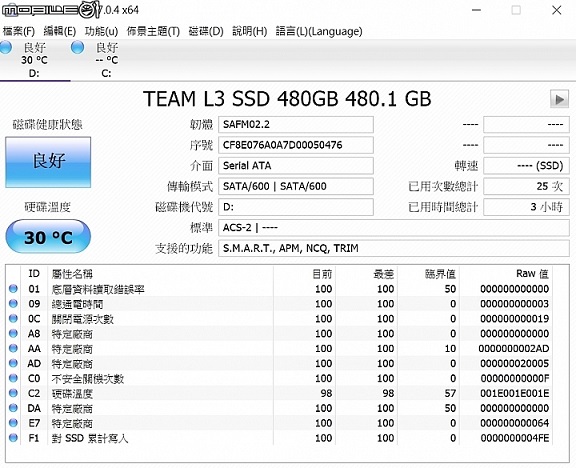The width and height of the screenshot is (576, 468).
Task: Open the 檔案(F) menu
Action: pos(18,32)
